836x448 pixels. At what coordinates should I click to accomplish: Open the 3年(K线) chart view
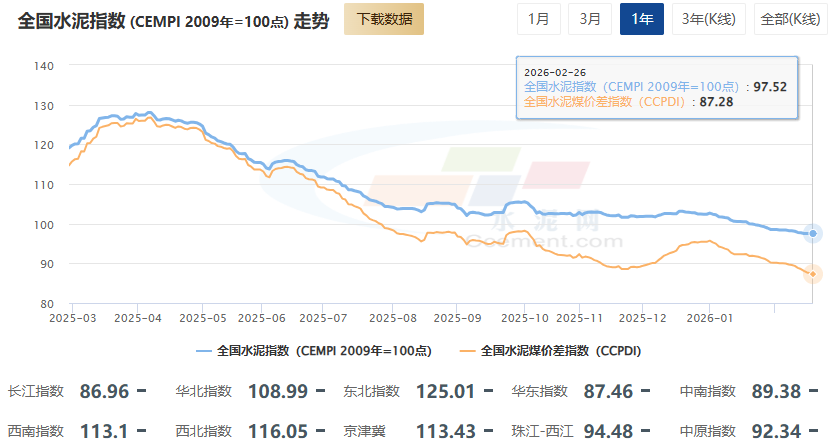pyautogui.click(x=706, y=20)
